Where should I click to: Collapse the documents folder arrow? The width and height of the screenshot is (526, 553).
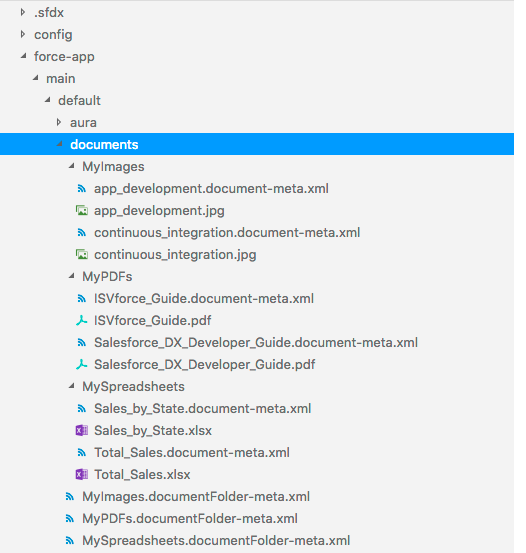pos(60,144)
